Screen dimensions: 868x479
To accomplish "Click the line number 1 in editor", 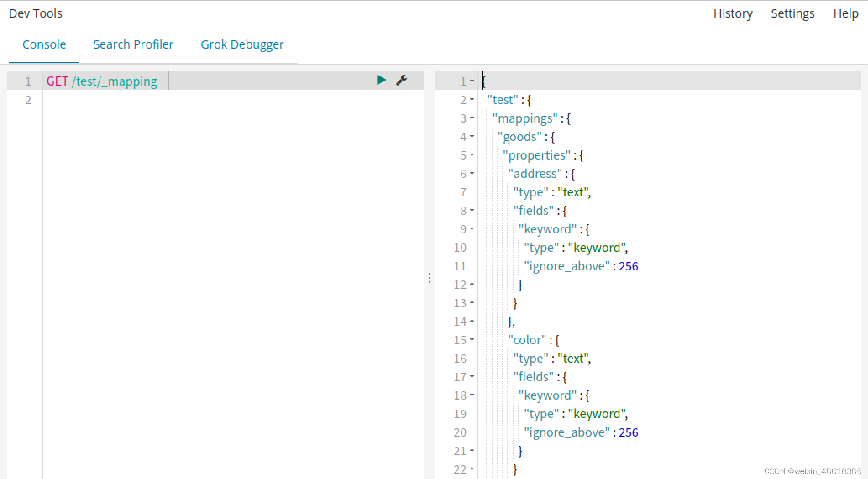I will coord(28,81).
